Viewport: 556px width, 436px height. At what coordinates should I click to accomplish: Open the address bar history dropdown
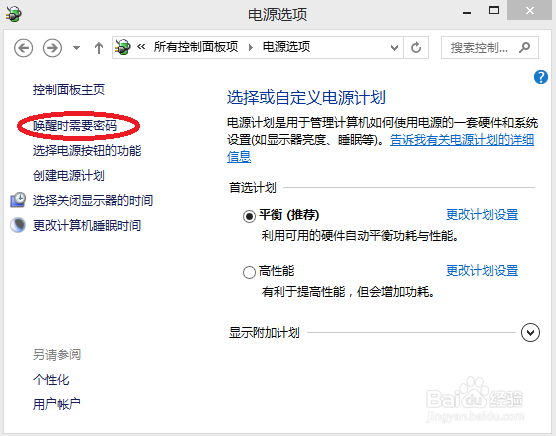(x=394, y=47)
